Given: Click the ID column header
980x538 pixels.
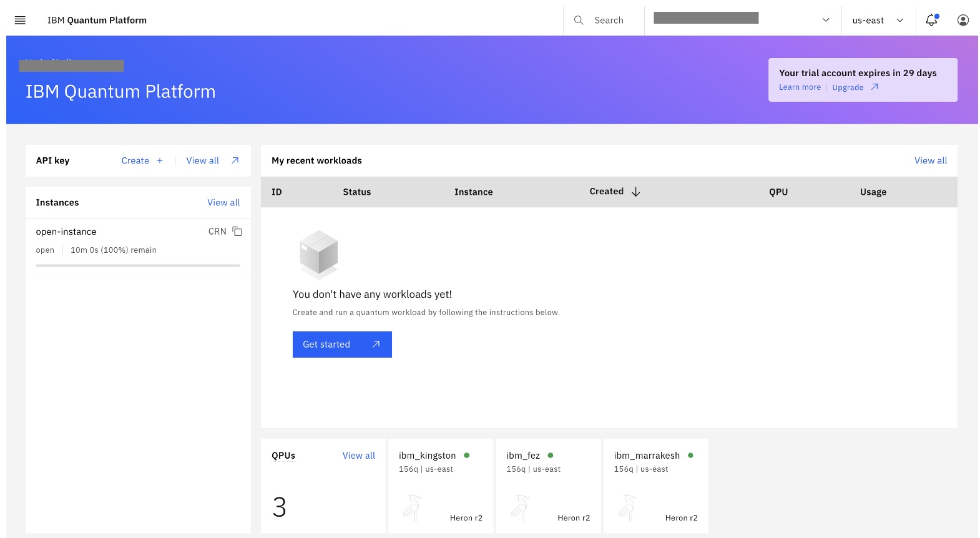Looking at the screenshot, I should pos(277,192).
